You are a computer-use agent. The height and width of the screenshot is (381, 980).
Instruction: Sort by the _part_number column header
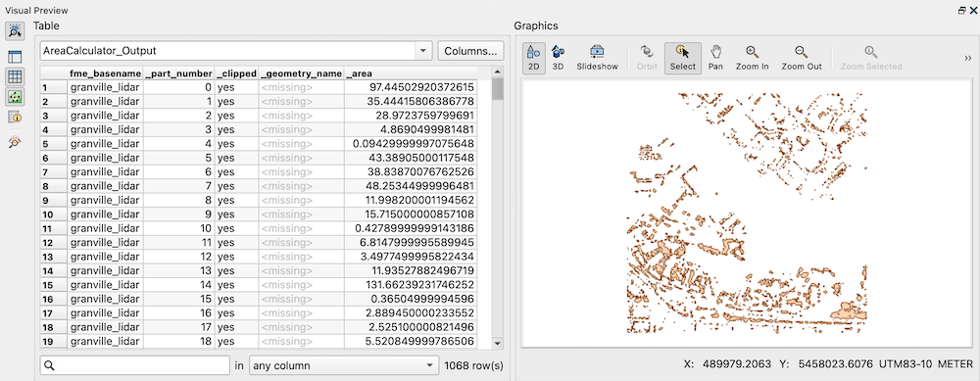(178, 73)
